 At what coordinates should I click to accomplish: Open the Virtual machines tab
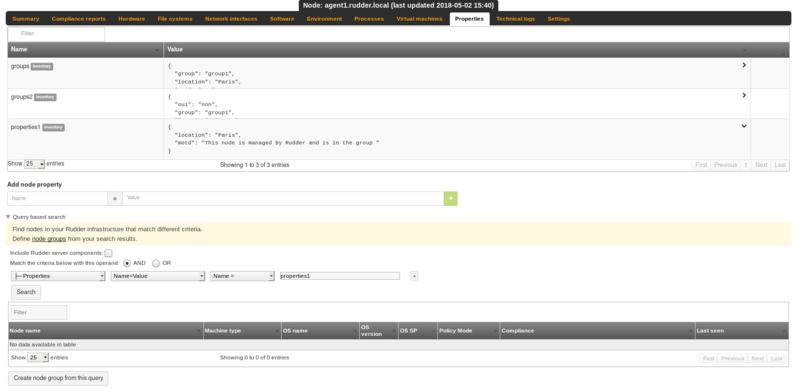[x=419, y=19]
